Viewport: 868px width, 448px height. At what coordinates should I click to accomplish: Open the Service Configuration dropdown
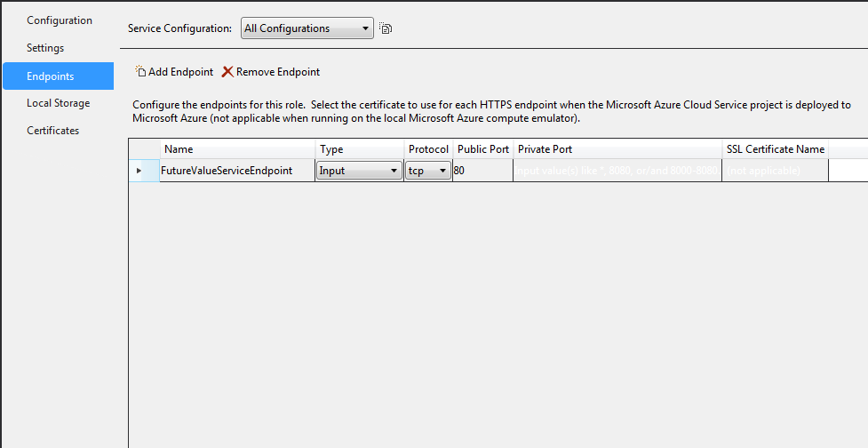(x=307, y=28)
